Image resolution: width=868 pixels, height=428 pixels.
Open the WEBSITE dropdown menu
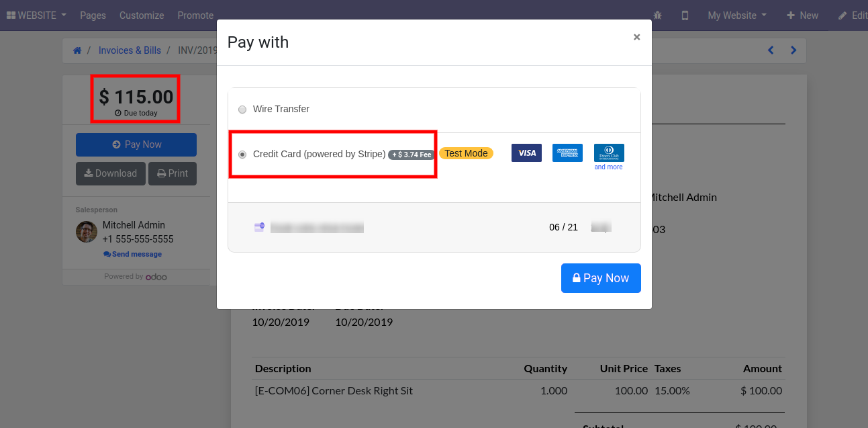coord(37,15)
